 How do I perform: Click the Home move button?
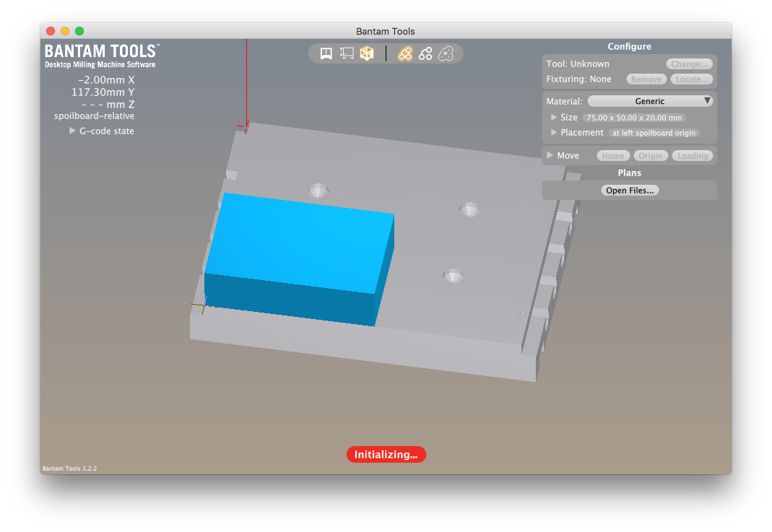(x=613, y=155)
